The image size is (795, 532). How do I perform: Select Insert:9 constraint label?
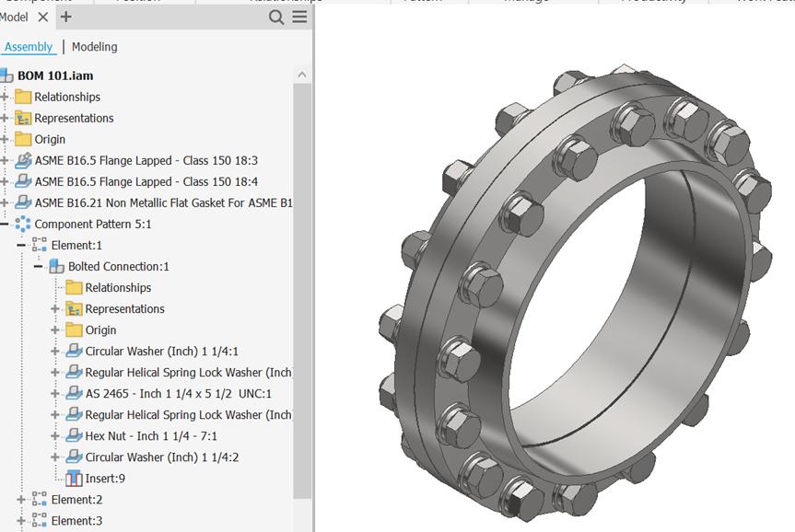tap(105, 479)
